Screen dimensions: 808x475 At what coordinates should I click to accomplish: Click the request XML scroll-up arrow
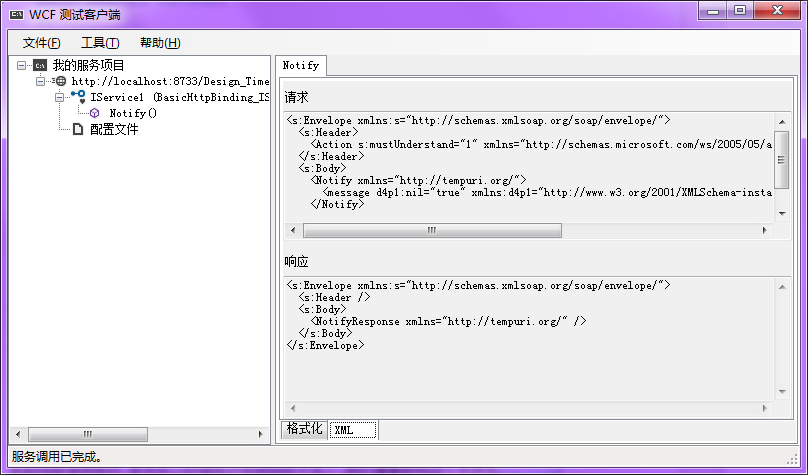pyautogui.click(x=782, y=122)
